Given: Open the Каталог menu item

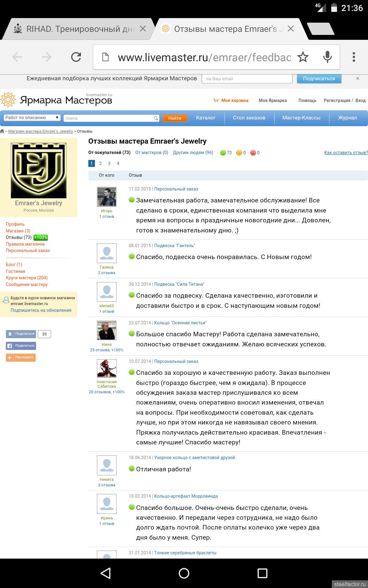Looking at the screenshot, I should tap(205, 118).
